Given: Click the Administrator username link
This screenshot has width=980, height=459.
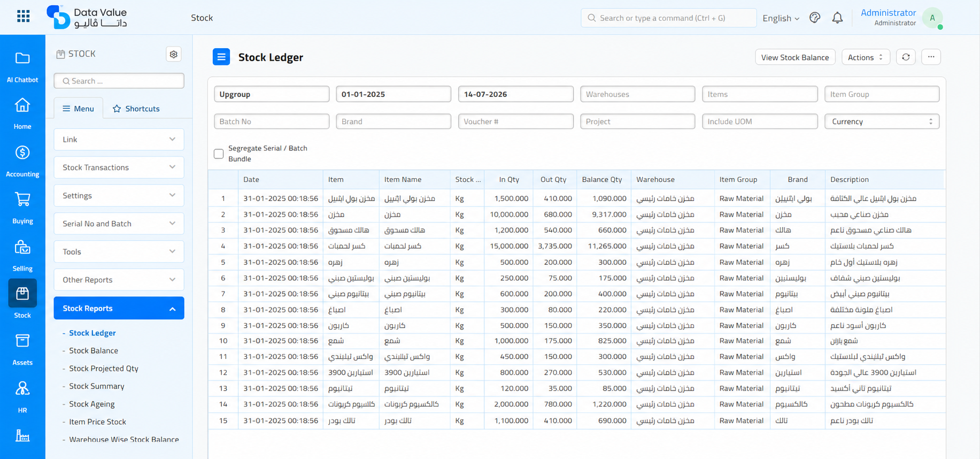Looking at the screenshot, I should pyautogui.click(x=888, y=13).
